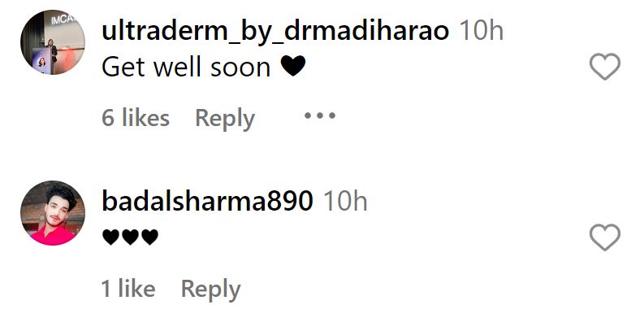Click the 10h timestamp beside ultraderm_by_drmadiharao
The height and width of the screenshot is (331, 644).
click(x=481, y=31)
